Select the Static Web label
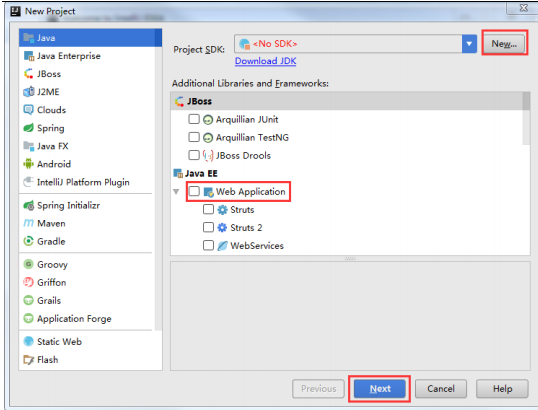 59,342
